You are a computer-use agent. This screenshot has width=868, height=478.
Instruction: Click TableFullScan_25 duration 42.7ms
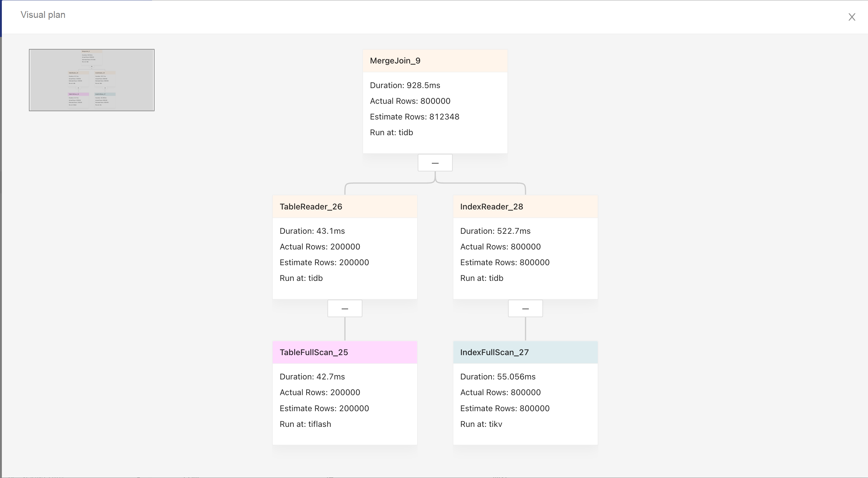tap(312, 377)
